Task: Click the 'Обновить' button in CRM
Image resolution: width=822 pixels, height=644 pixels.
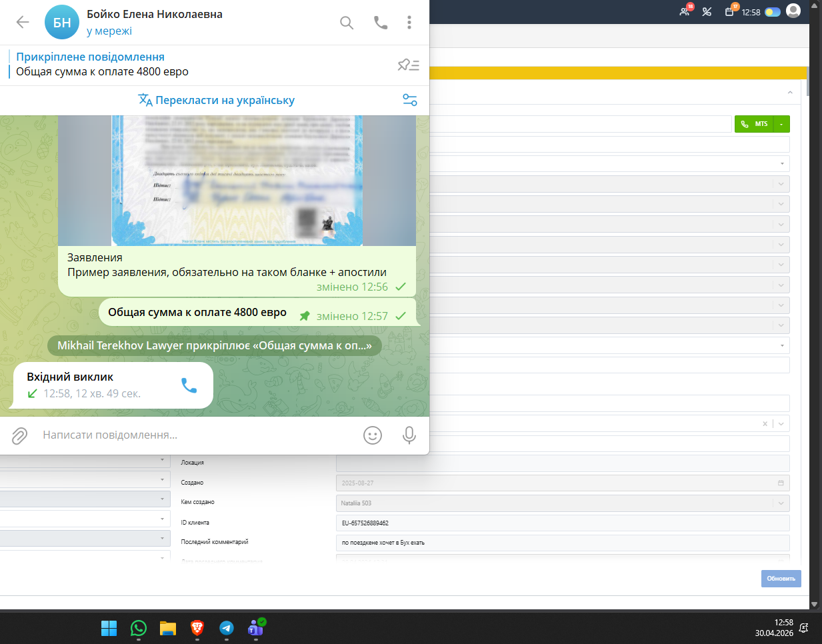Action: pyautogui.click(x=781, y=579)
